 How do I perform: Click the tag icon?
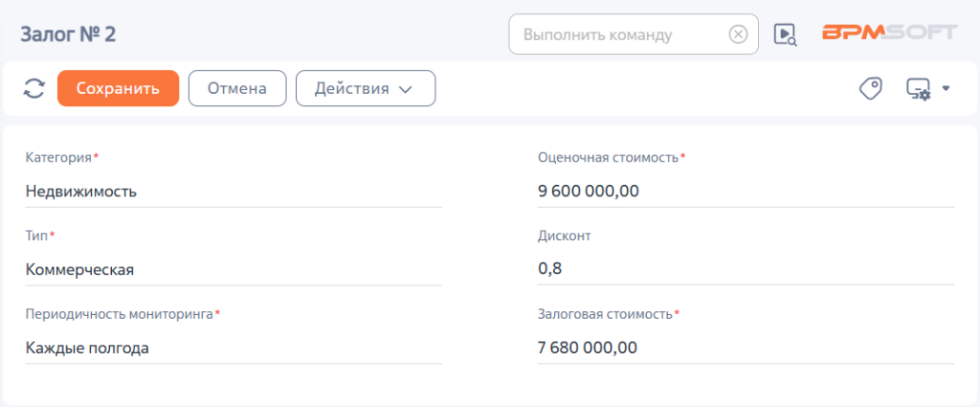(870, 88)
